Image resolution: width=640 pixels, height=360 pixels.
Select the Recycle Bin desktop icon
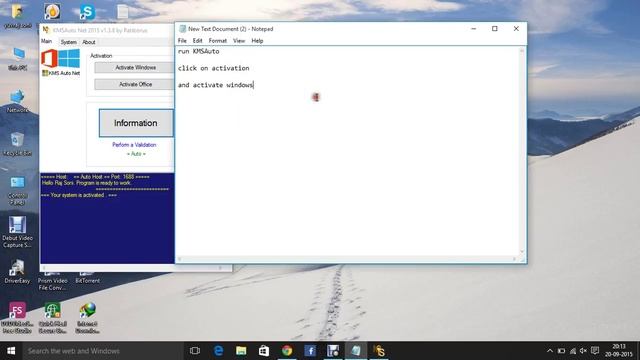pyautogui.click(x=17, y=144)
